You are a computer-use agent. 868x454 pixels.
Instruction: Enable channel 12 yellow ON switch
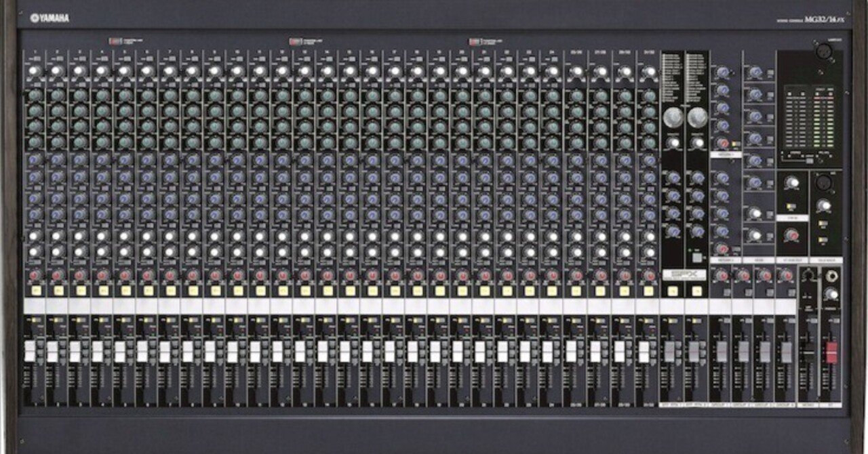point(283,290)
